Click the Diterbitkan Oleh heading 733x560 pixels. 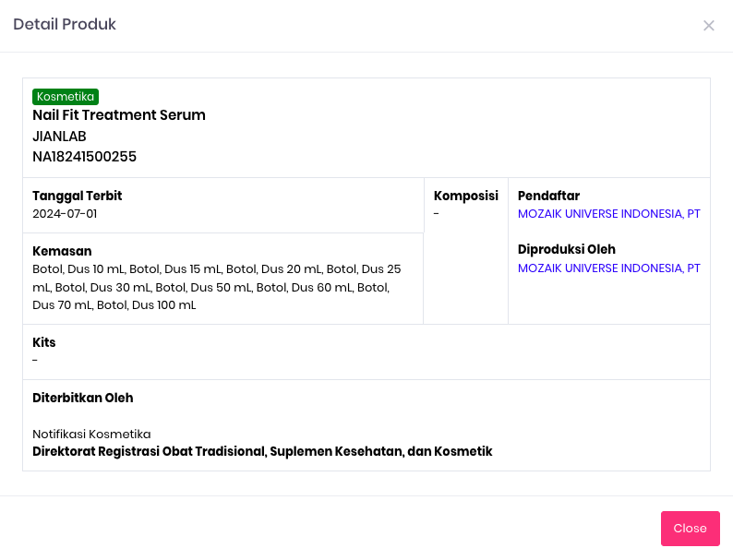point(82,398)
